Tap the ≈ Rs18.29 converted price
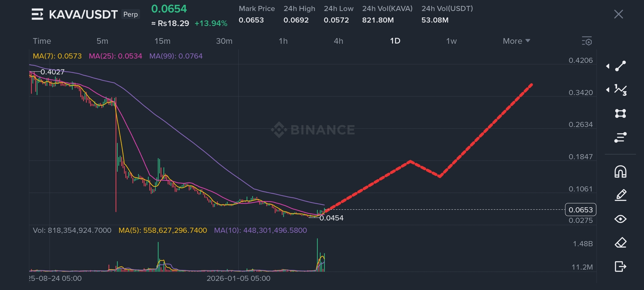The image size is (644, 290). tap(170, 23)
